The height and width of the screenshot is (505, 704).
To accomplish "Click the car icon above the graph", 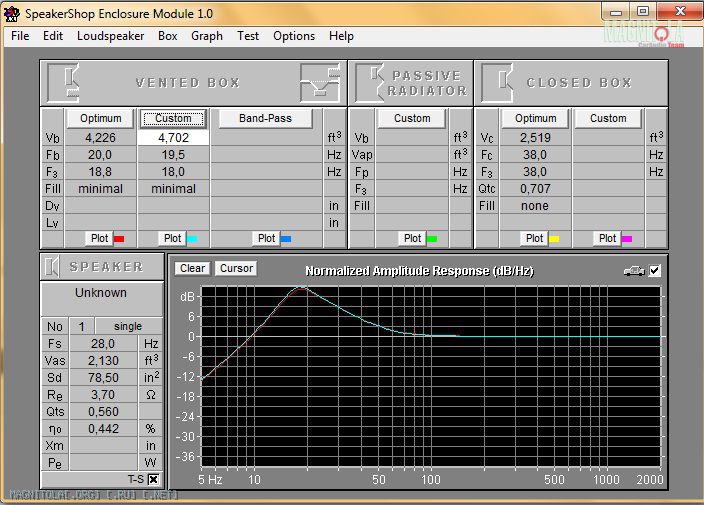I will click(x=634, y=270).
